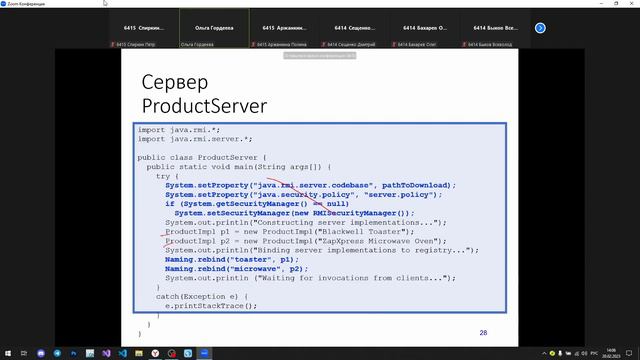Viewport: 640px width, 360px height.
Task: Click the 'Waiting for invocations from clients' line
Action: click(x=310, y=278)
